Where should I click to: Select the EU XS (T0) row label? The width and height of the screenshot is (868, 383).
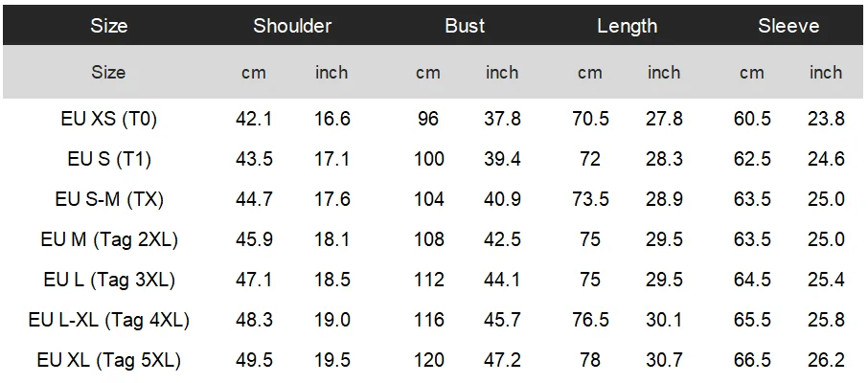[109, 119]
